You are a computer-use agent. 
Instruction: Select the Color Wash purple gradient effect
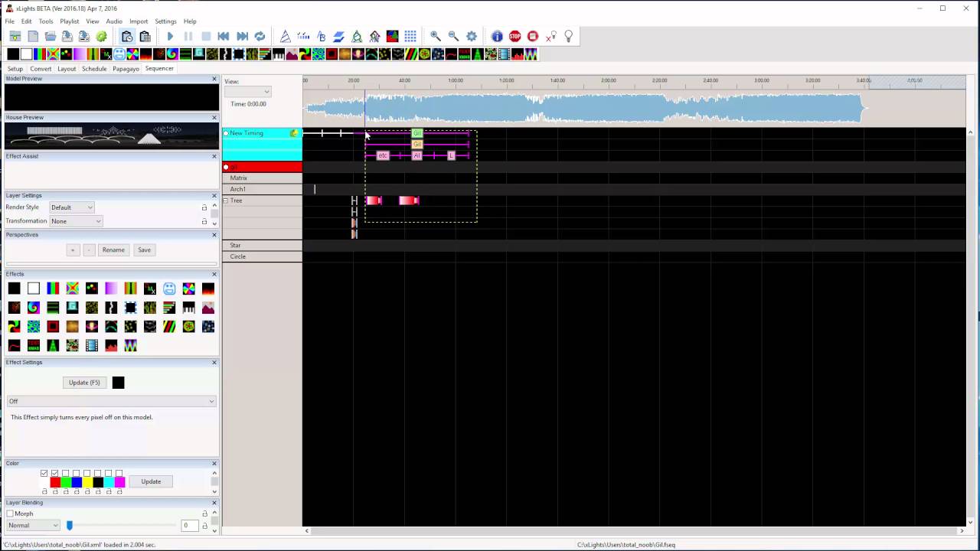(x=111, y=289)
